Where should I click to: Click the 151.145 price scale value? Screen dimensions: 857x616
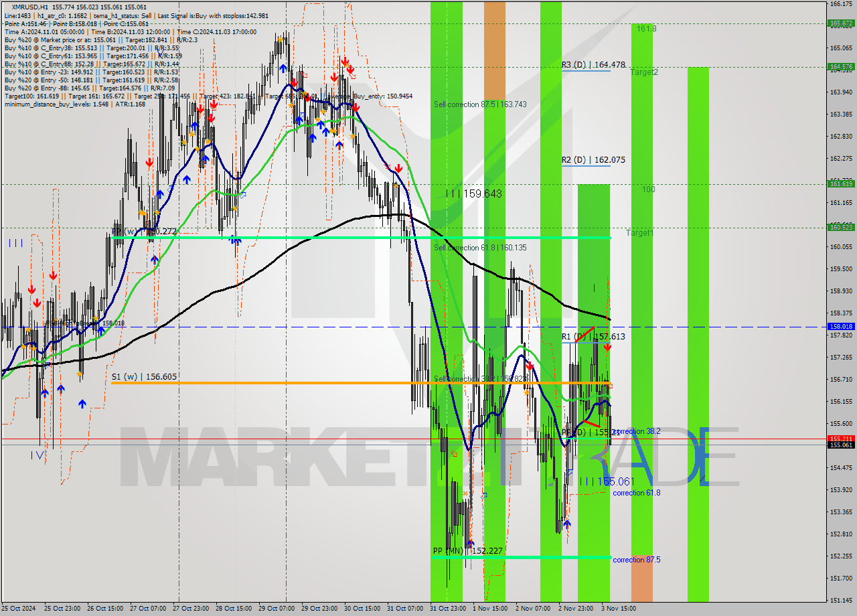point(841,600)
